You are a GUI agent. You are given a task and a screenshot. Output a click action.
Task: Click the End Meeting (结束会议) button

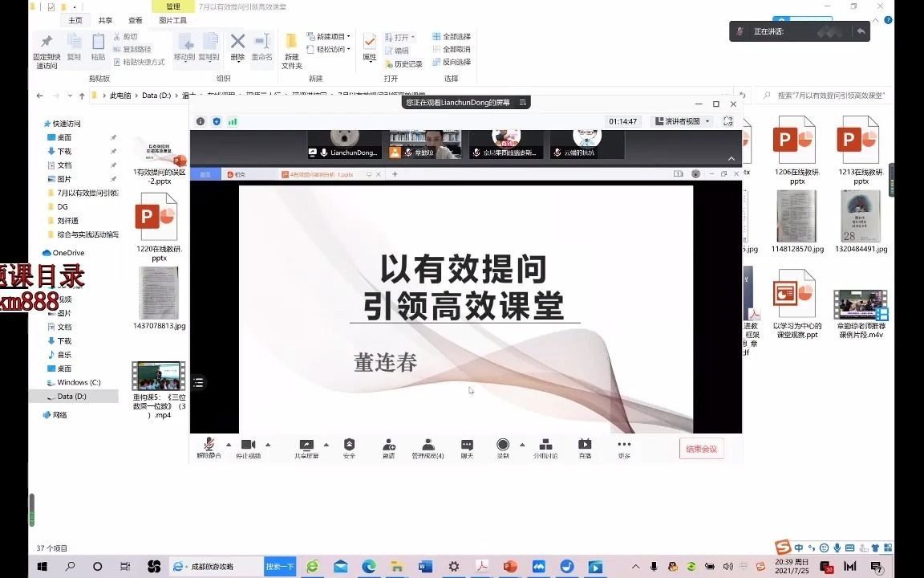coord(701,449)
